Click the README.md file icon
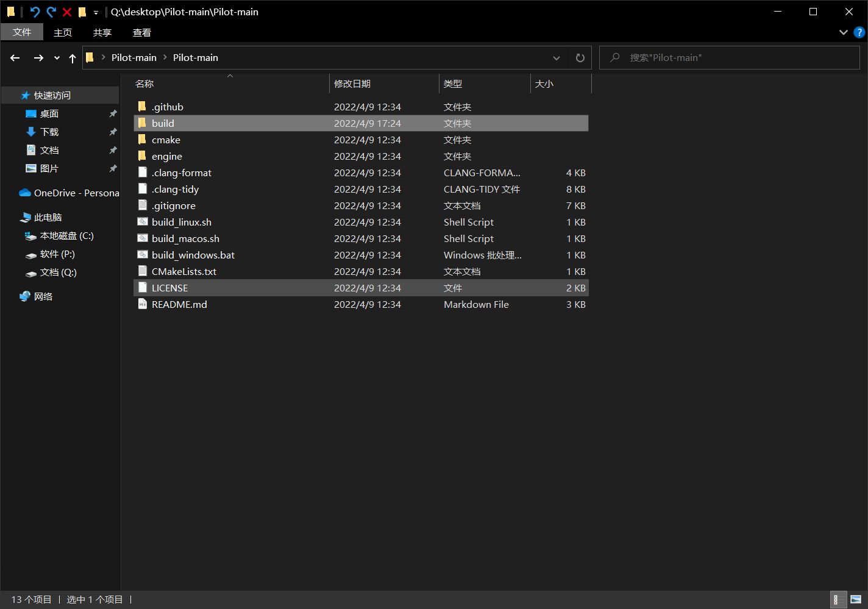868x609 pixels. click(143, 304)
